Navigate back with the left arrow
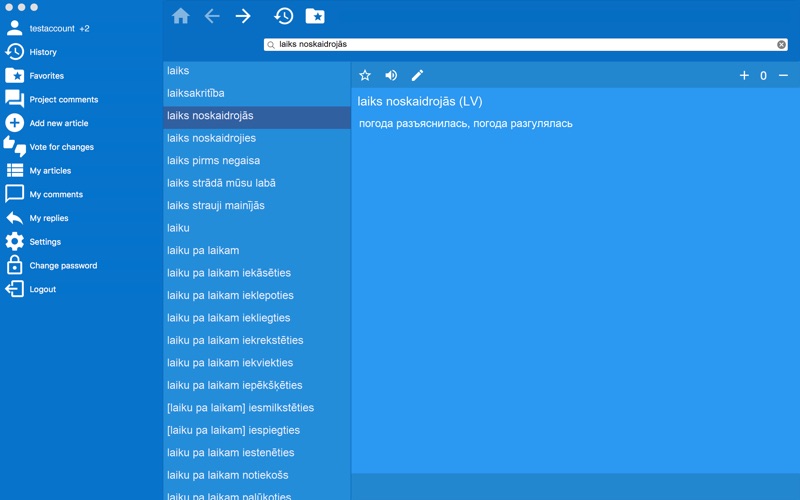This screenshot has height=500, width=800. click(212, 16)
